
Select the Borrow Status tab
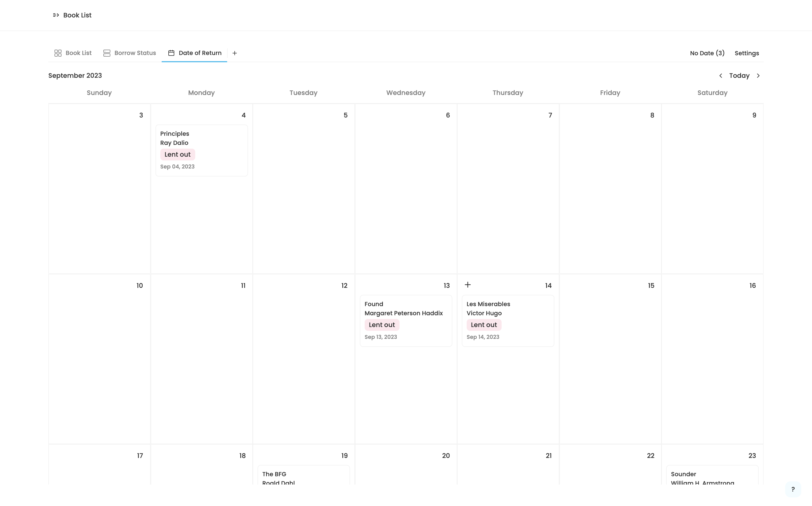click(129, 53)
